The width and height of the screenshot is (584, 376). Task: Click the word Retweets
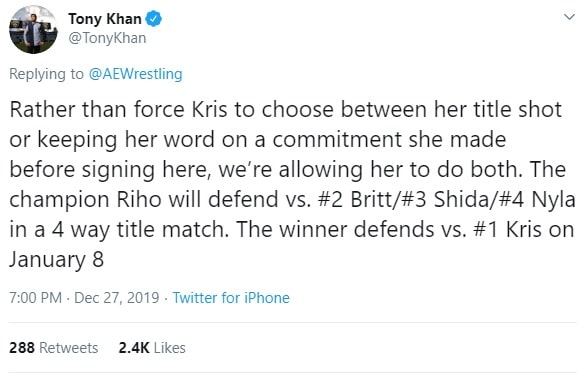click(69, 348)
